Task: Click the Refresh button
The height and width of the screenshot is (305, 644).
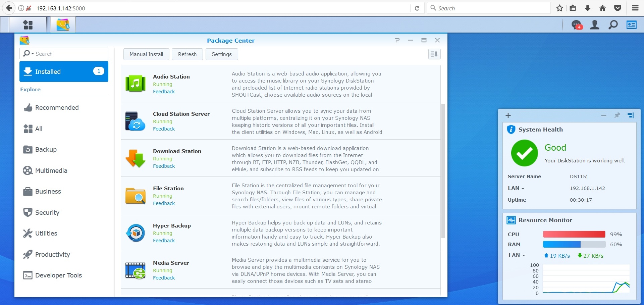Action: click(187, 54)
